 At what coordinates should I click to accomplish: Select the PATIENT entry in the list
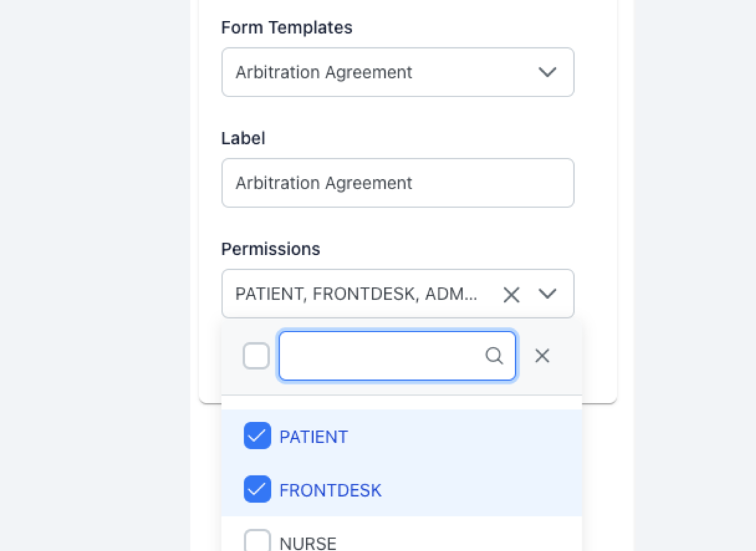point(314,436)
